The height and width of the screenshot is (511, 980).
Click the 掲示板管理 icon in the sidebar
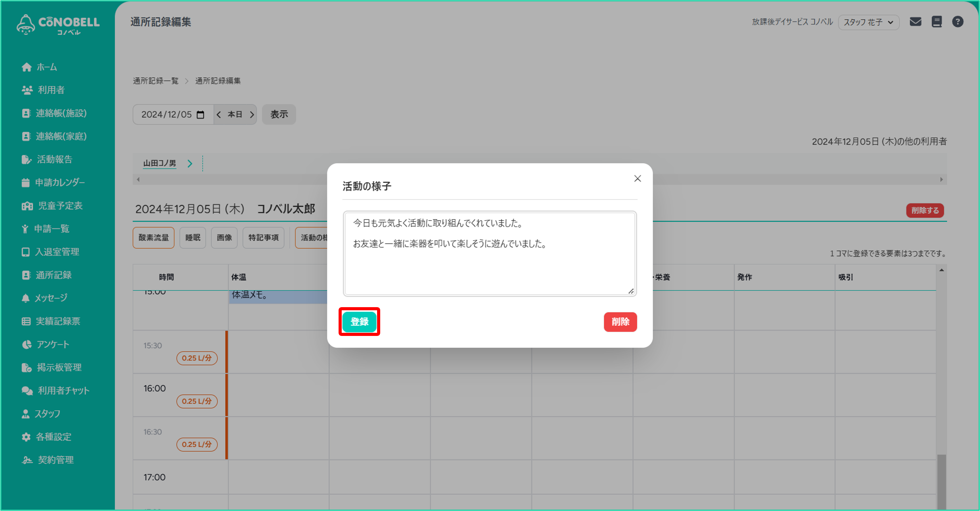coord(26,368)
